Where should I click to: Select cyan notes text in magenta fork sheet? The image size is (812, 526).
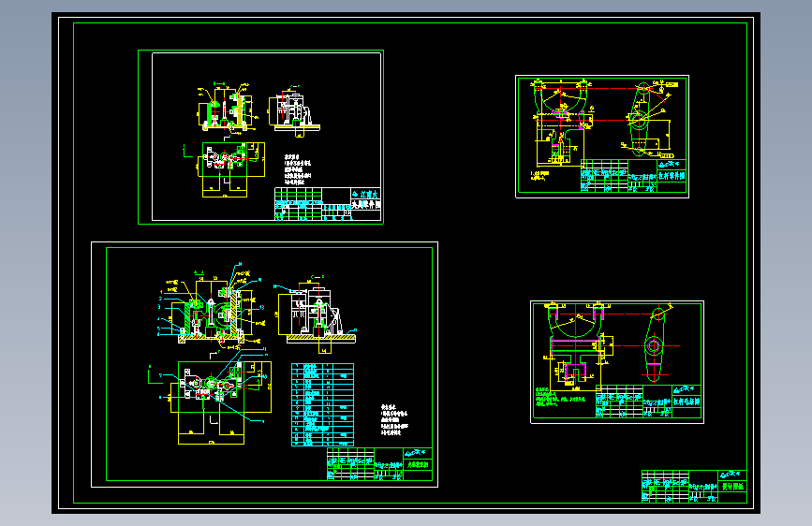[560, 397]
